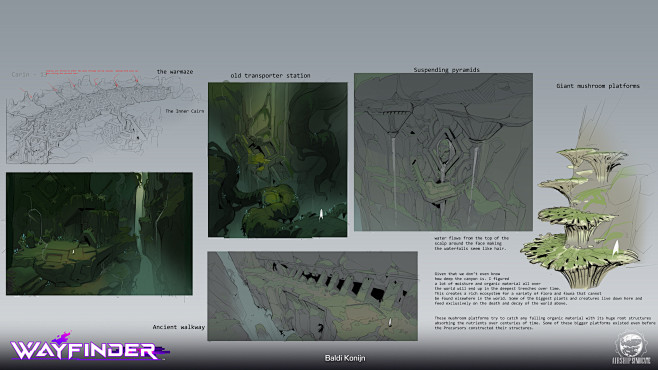658x370 pixels.
Task: Click the 'old transporter station' caption
Action: pos(270,76)
